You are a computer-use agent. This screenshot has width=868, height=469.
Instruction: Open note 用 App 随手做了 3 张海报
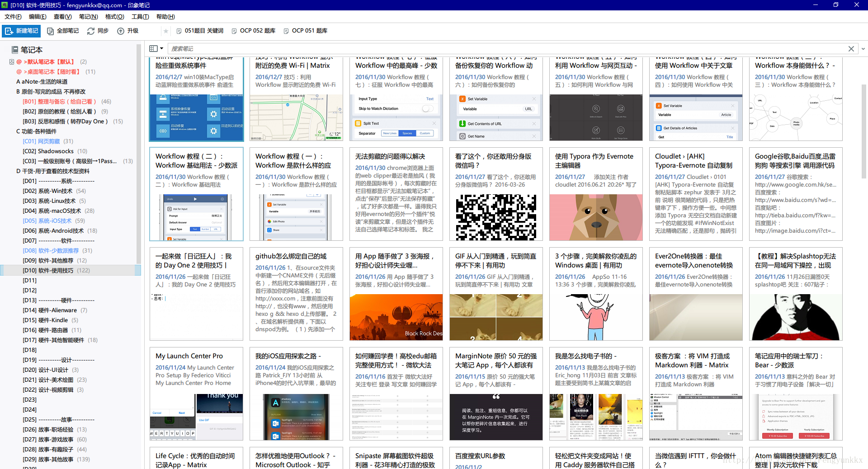tap(396, 294)
